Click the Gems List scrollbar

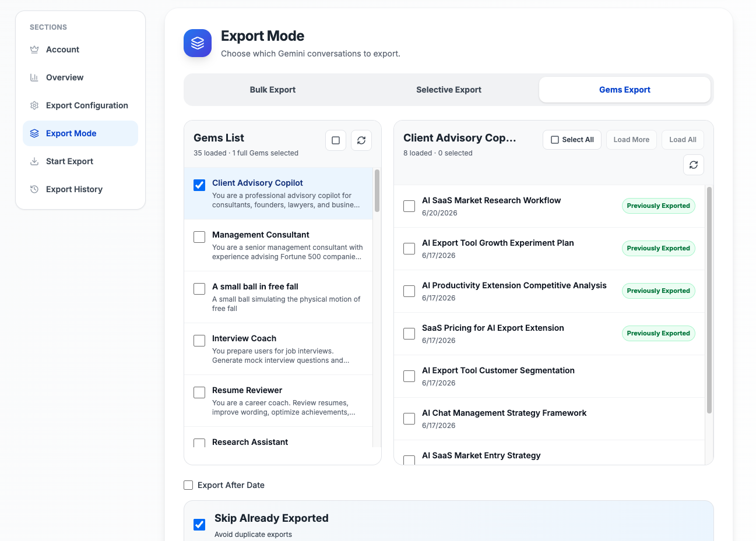[377, 190]
